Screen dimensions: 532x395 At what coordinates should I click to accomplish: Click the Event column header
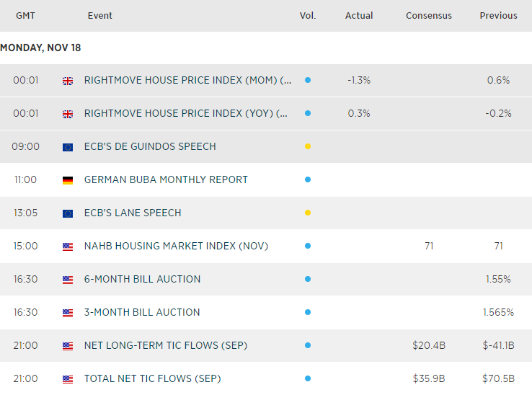point(99,16)
